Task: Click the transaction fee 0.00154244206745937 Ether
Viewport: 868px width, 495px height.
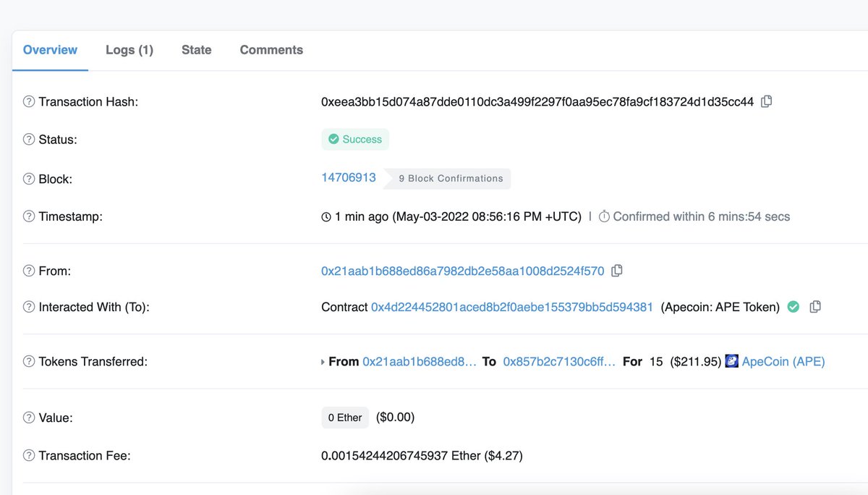Action: 401,455
